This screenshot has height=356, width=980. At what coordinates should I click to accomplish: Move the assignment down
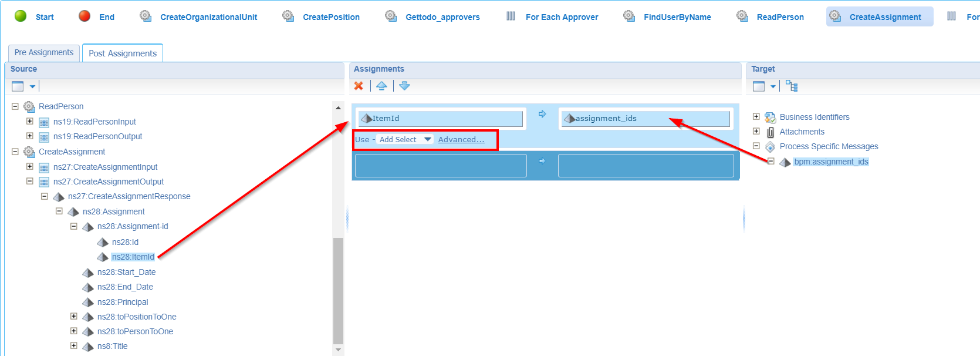click(404, 86)
